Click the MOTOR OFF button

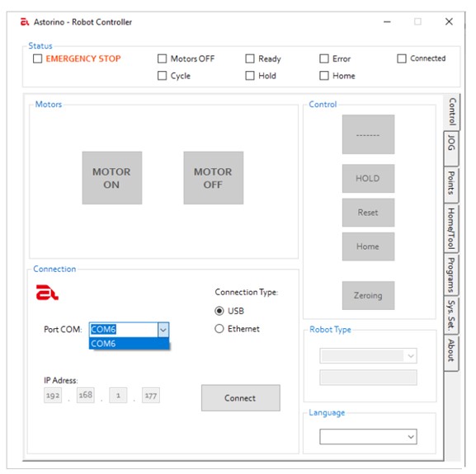point(214,178)
